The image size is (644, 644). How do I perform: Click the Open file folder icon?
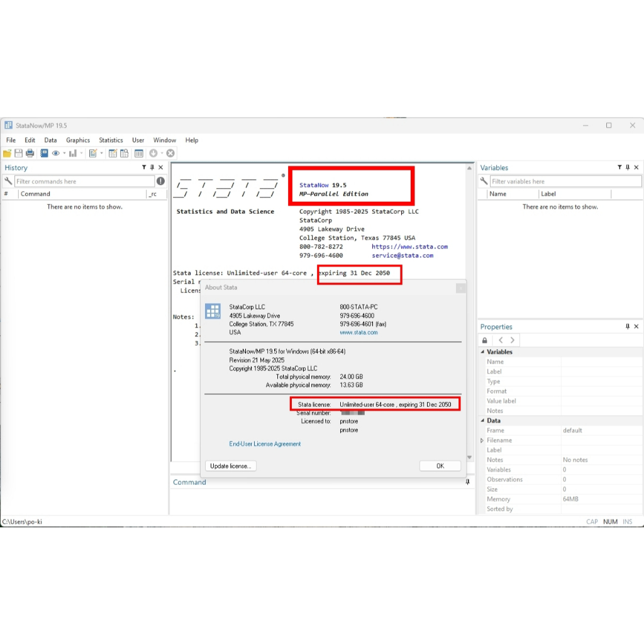(7, 153)
